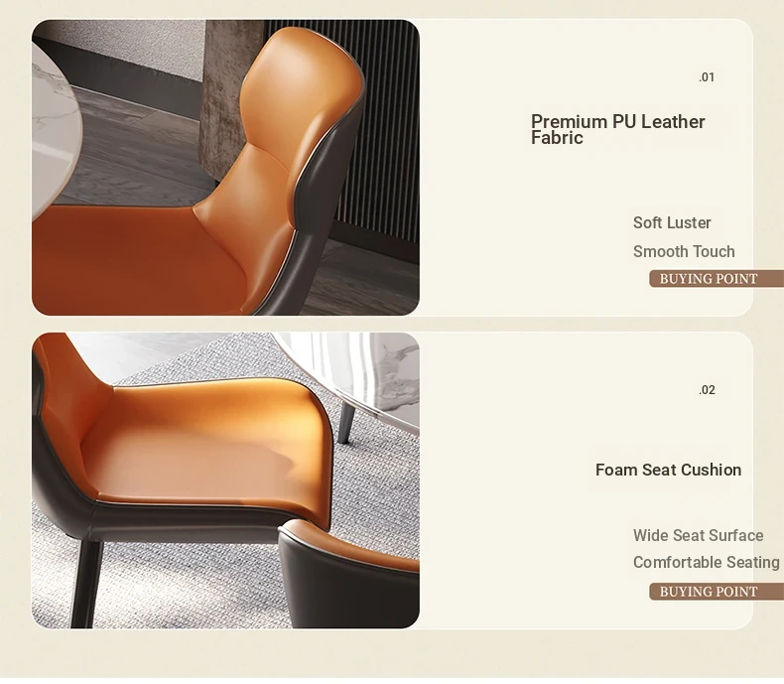Click the .01 number label
The width and height of the screenshot is (784, 684).
(707, 77)
